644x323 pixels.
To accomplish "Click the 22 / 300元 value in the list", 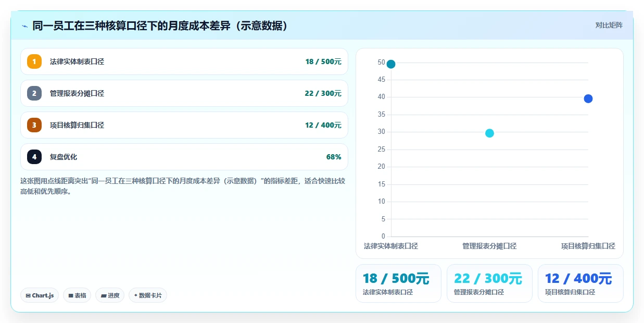I will (323, 93).
